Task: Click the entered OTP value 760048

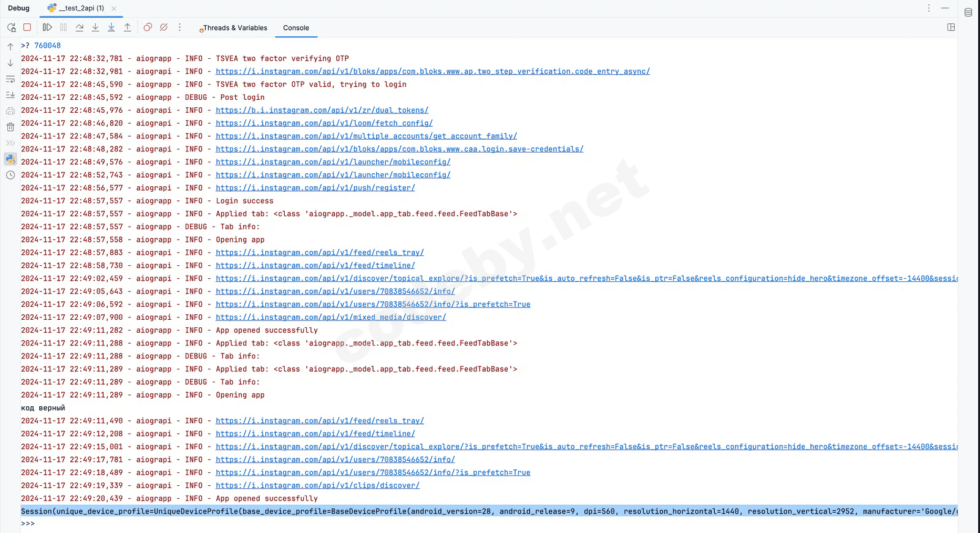Action: pos(47,45)
